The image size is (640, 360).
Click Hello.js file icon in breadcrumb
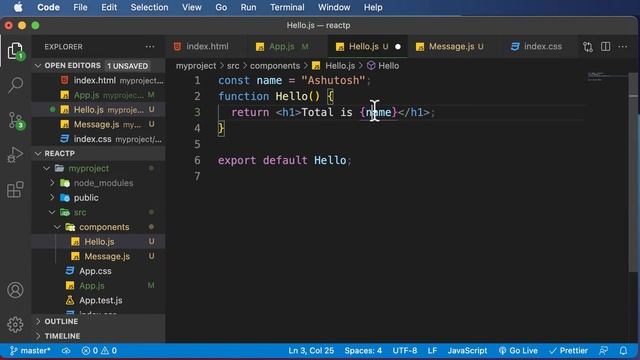click(316, 66)
